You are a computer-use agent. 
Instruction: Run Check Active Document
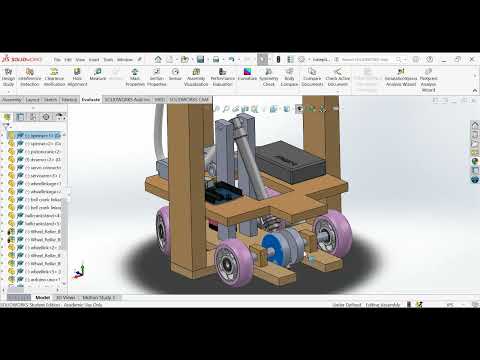pyautogui.click(x=338, y=77)
